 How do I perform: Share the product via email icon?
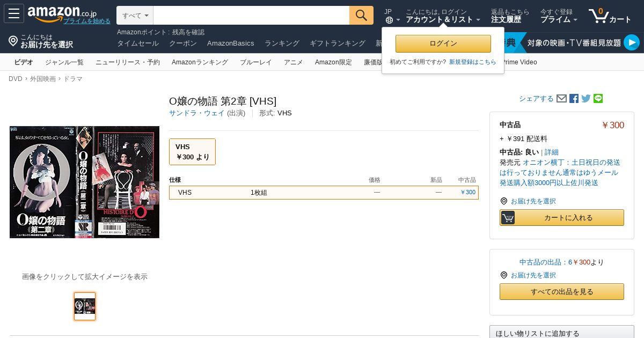(x=561, y=99)
